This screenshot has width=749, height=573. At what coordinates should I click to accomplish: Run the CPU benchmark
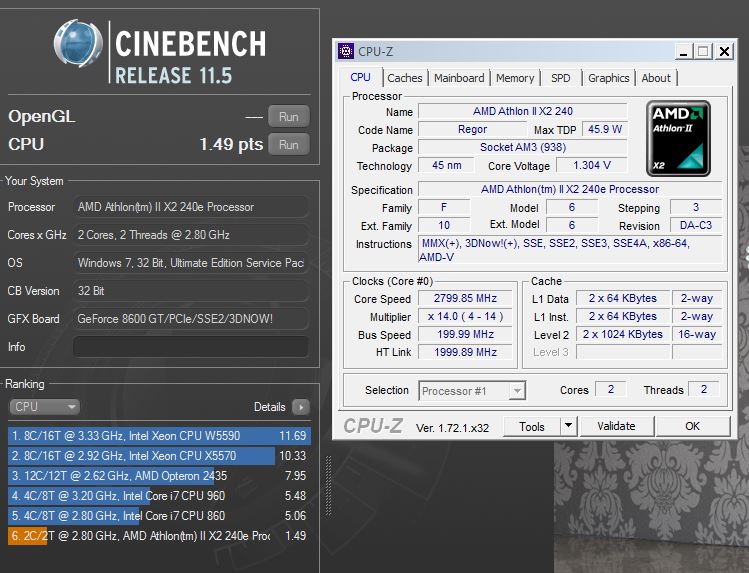(x=289, y=144)
